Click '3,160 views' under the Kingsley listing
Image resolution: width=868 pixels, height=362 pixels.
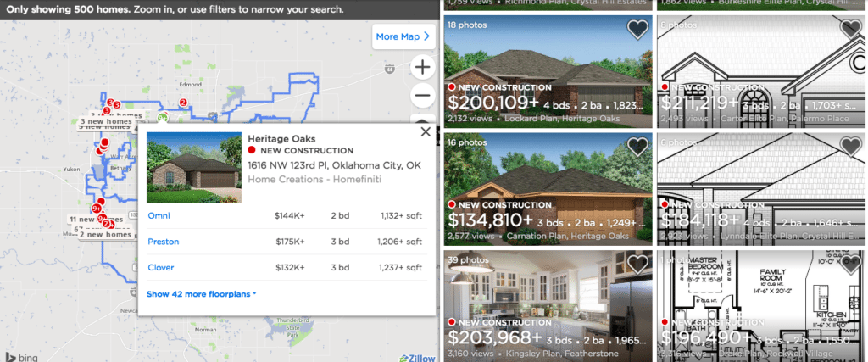point(470,354)
